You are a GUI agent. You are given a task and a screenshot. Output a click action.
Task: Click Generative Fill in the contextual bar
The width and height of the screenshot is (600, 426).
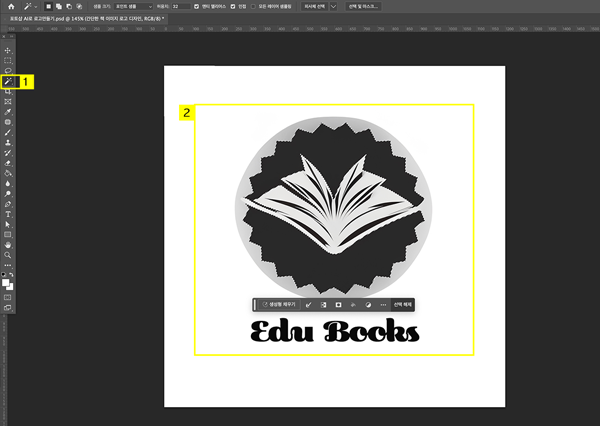(279, 305)
